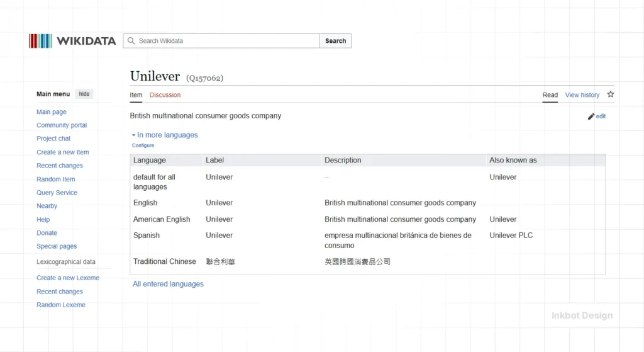Open a Random Lexeme
Screen dimensions: 644x352
pyautogui.click(x=61, y=305)
